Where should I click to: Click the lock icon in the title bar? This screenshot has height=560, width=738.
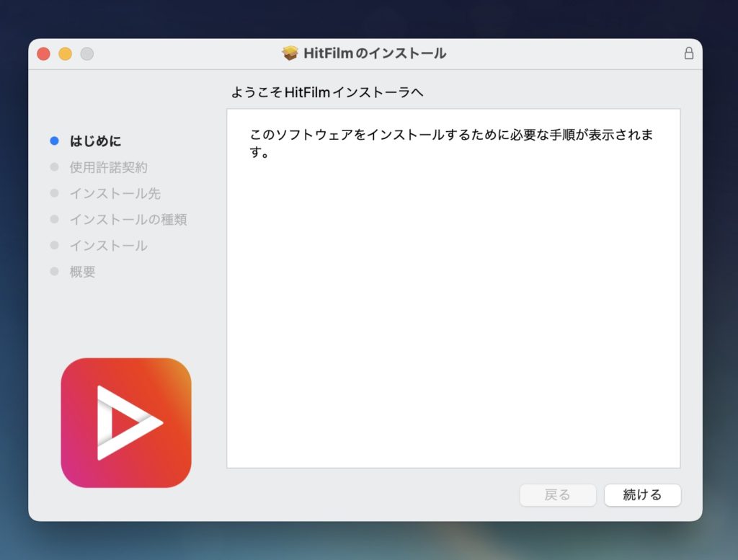point(688,53)
